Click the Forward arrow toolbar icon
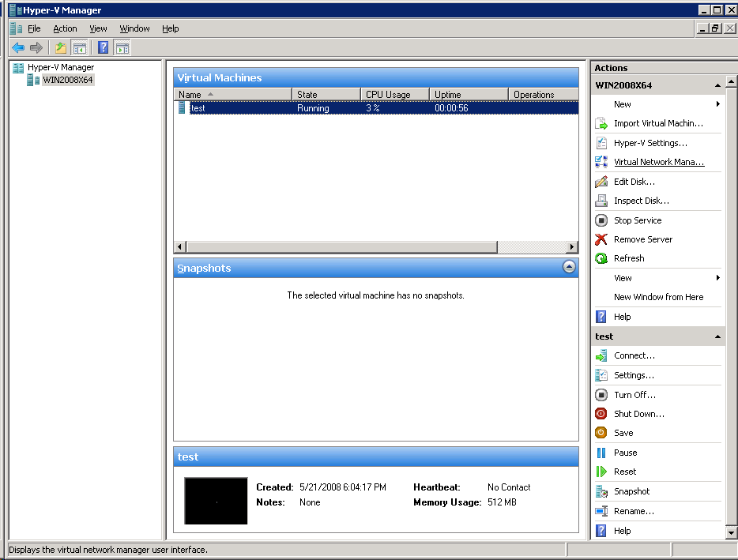Viewport: 738px width, 560px height. point(36,47)
